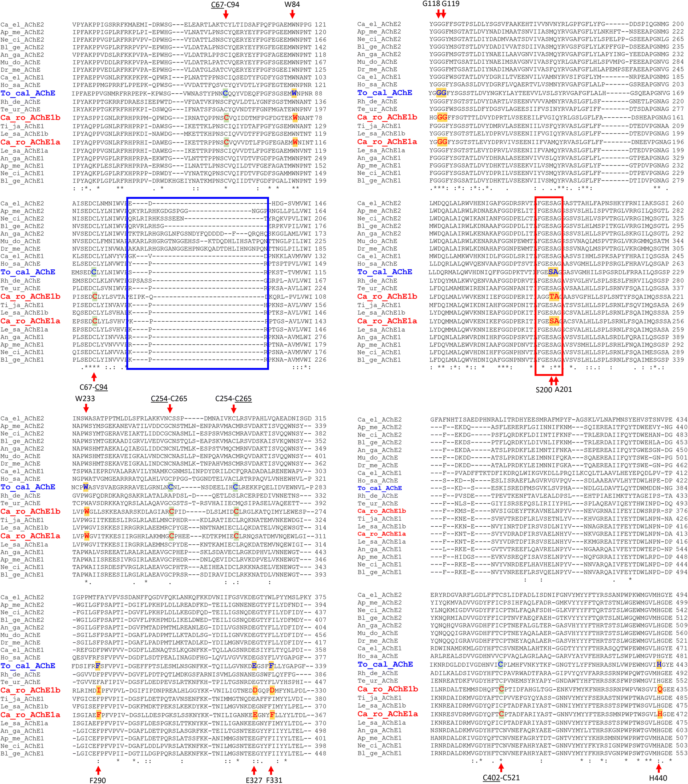Select Ca_ro_AChE1b label of row ending 274
The image size is (688, 784).
click(x=30, y=511)
